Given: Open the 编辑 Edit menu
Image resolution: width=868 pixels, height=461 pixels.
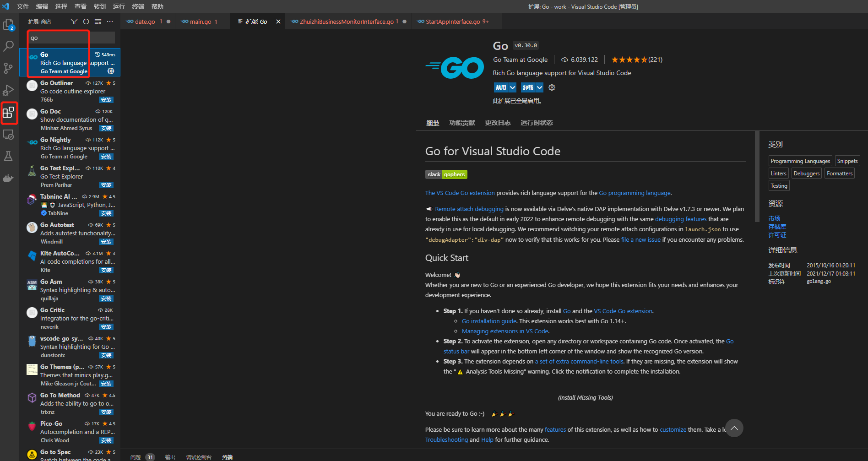Looking at the screenshot, I should (x=42, y=6).
